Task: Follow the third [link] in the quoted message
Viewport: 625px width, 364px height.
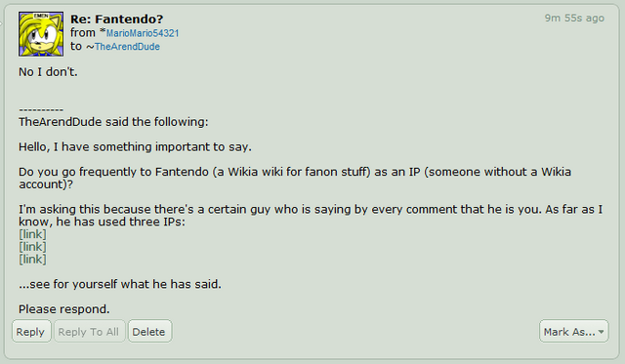Action: 32,260
